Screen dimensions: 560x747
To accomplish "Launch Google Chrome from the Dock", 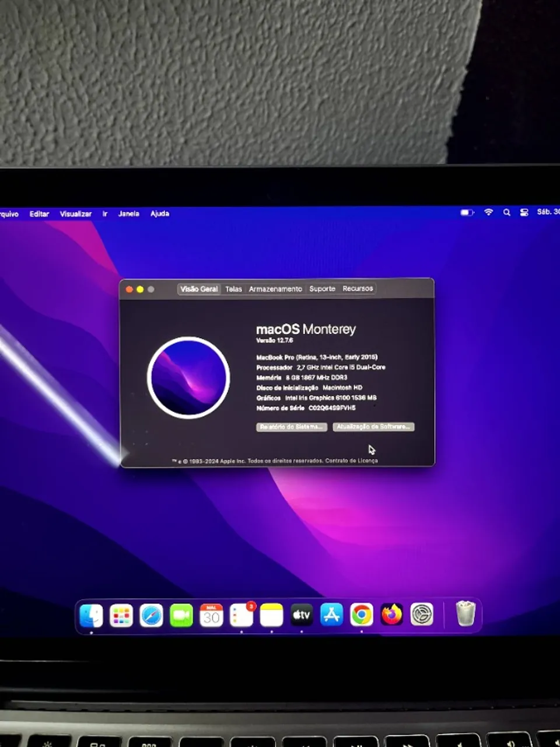I will [362, 615].
